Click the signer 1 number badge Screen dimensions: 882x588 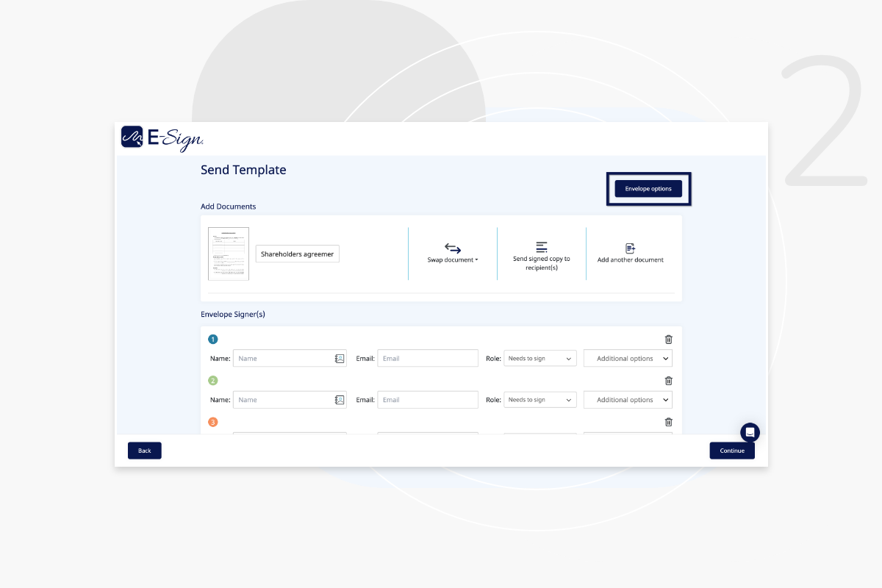pyautogui.click(x=213, y=339)
